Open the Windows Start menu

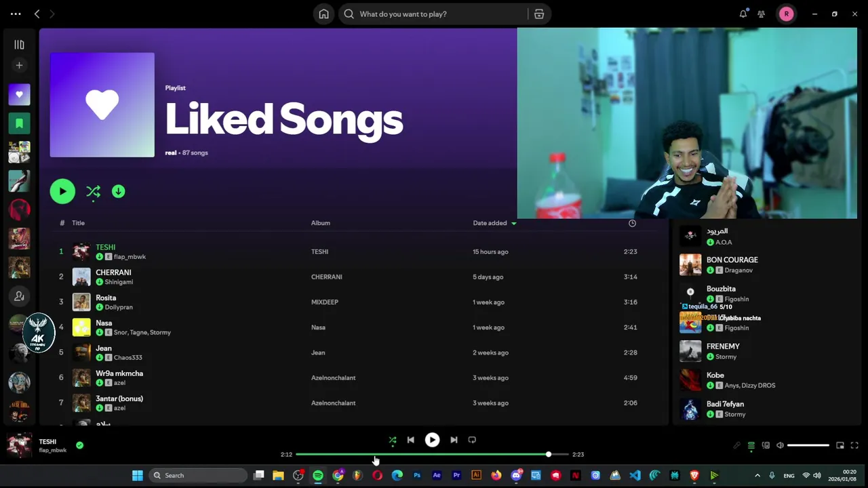[138, 475]
